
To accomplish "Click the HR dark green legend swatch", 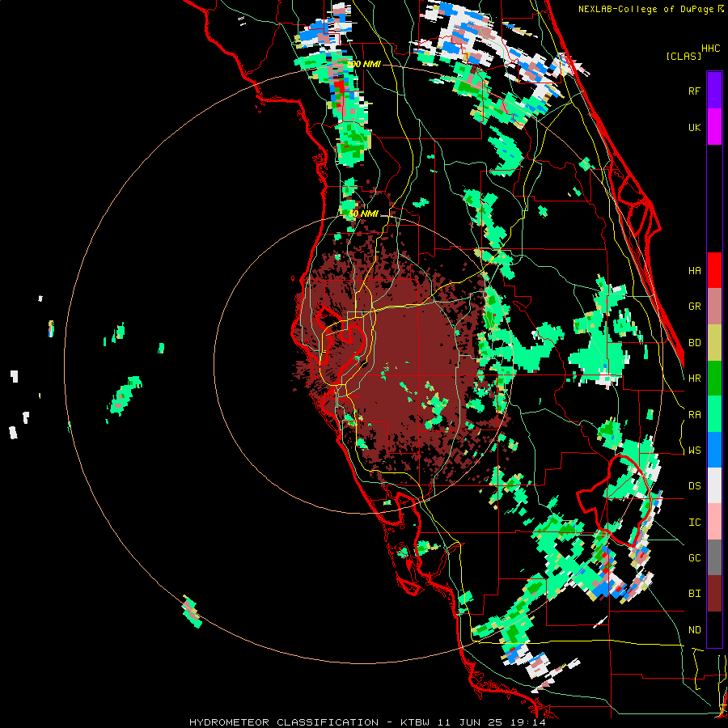I will (714, 379).
